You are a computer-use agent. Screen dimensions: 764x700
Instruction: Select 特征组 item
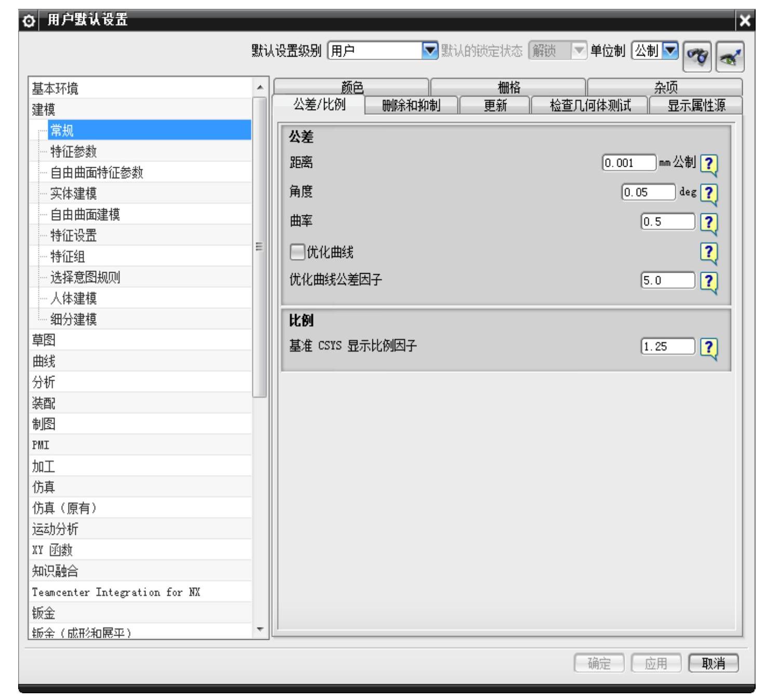tap(150, 256)
